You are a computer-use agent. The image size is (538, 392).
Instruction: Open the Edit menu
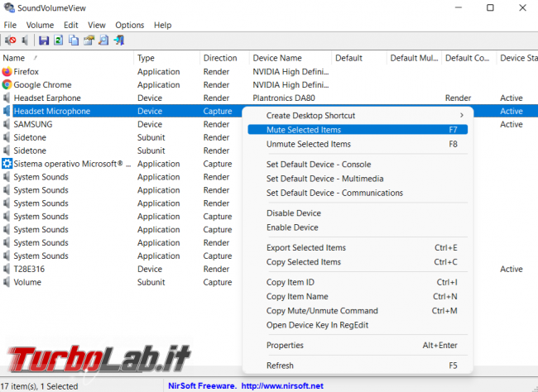point(70,25)
